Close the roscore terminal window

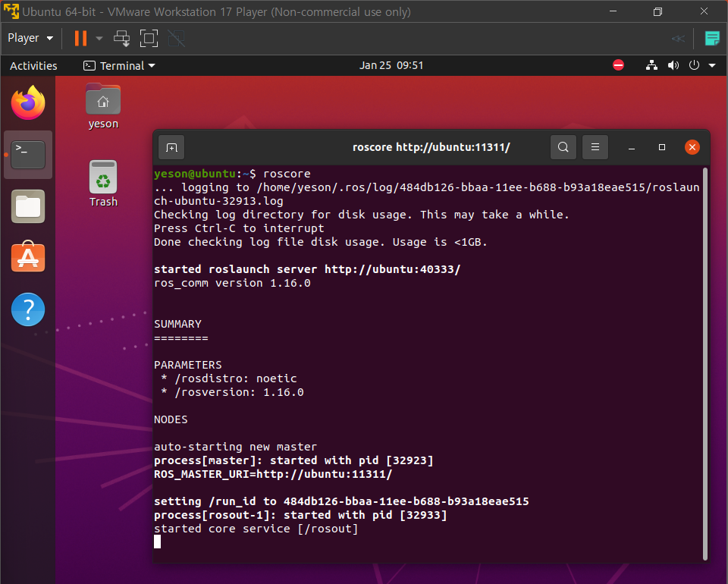[x=692, y=147]
